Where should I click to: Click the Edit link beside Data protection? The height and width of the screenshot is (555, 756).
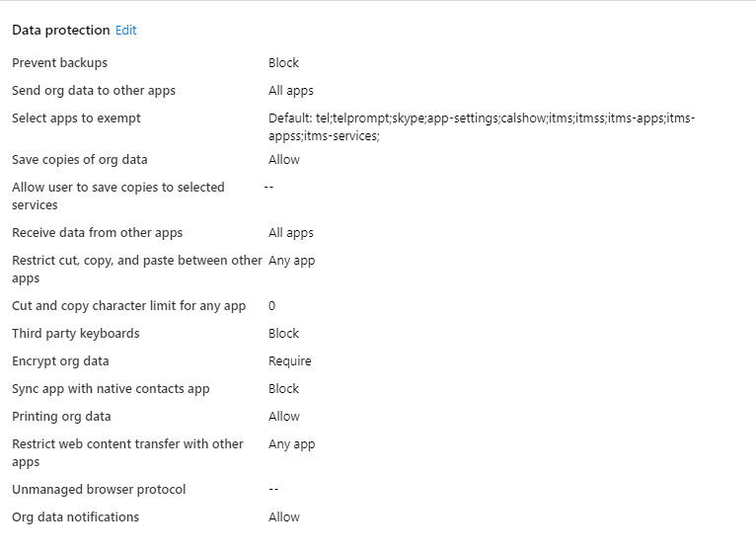pyautogui.click(x=125, y=31)
